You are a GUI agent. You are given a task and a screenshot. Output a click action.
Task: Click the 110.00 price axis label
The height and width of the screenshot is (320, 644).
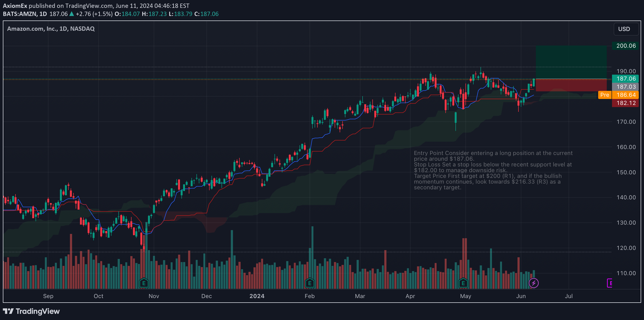coord(626,273)
